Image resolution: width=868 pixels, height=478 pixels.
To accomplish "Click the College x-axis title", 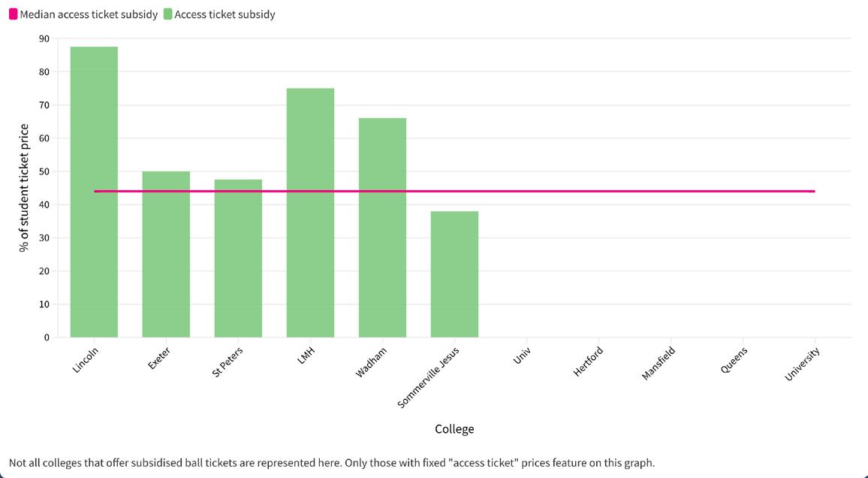I will tap(454, 428).
